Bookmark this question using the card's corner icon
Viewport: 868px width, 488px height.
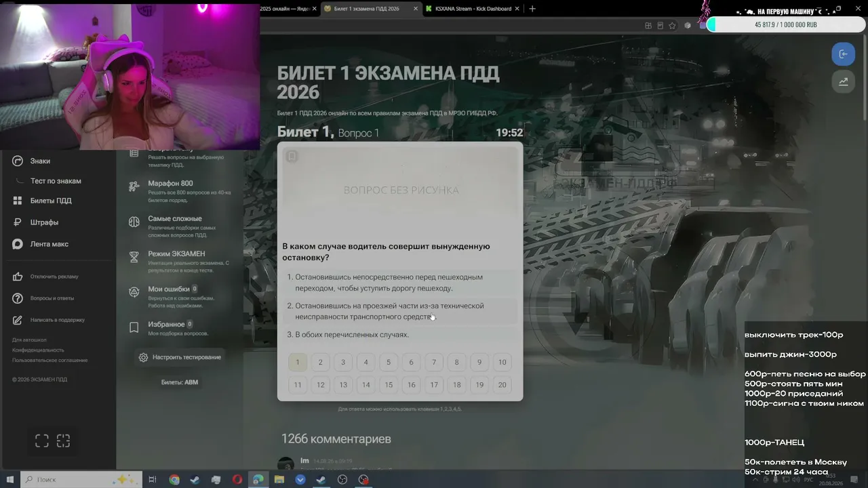click(x=292, y=157)
